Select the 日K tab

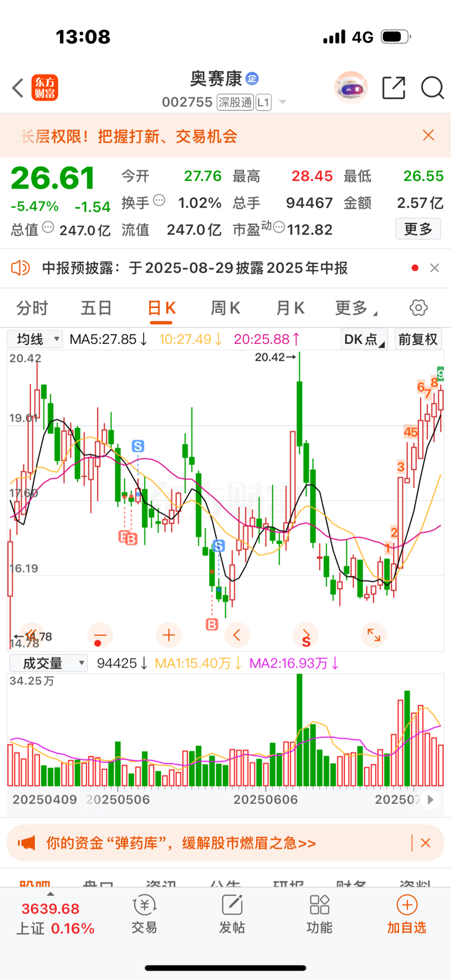pos(161,308)
